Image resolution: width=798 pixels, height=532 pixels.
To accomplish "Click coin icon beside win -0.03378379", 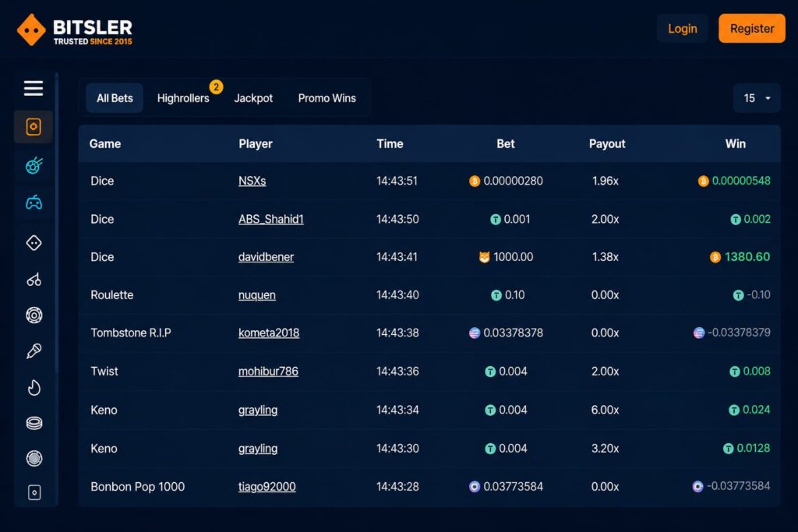I will coord(699,333).
